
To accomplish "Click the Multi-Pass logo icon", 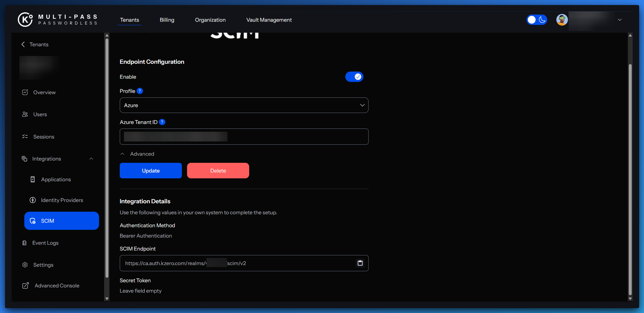I will point(25,20).
